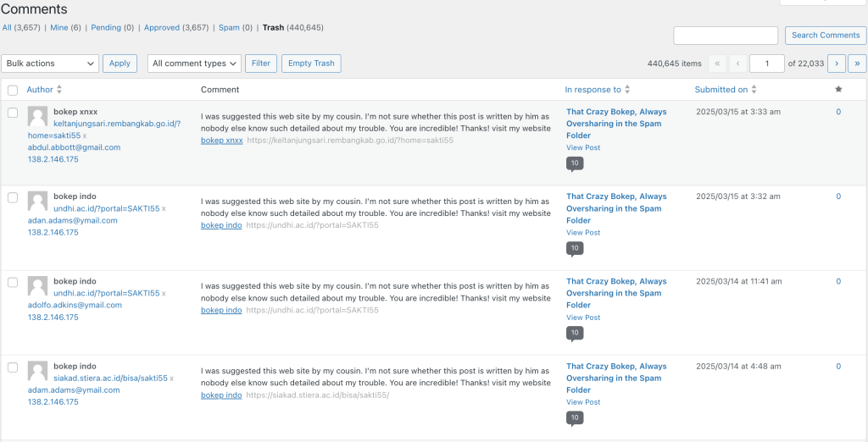This screenshot has height=442, width=868.
Task: Switch to Approved comments filter
Action: pos(162,28)
